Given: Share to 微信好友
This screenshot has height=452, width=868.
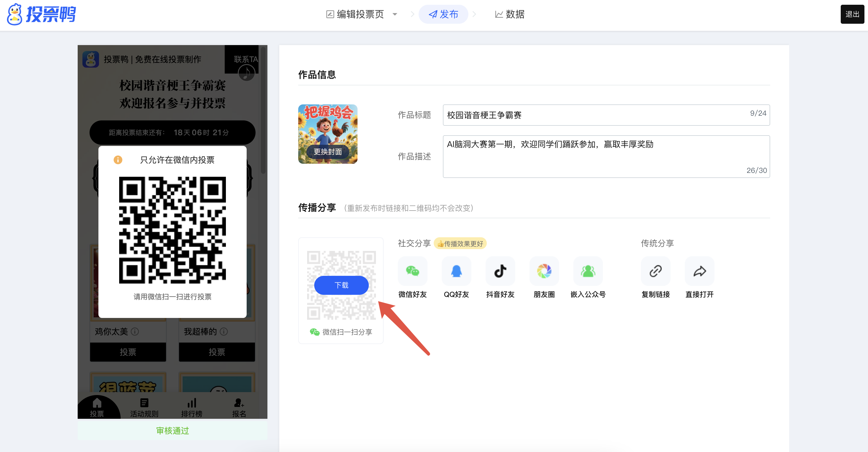Looking at the screenshot, I should (x=412, y=271).
